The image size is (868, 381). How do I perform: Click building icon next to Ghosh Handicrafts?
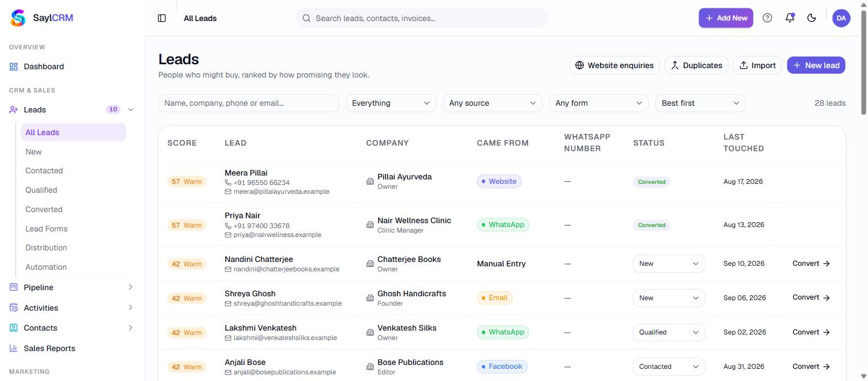pyautogui.click(x=370, y=298)
